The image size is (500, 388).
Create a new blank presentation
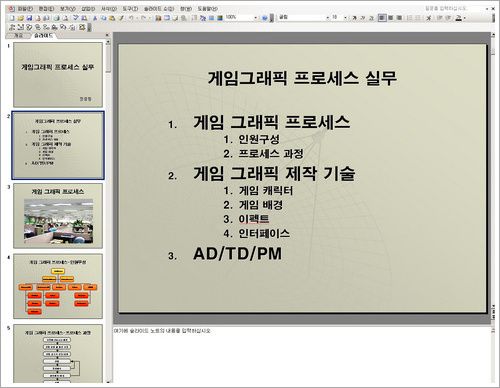12,18
